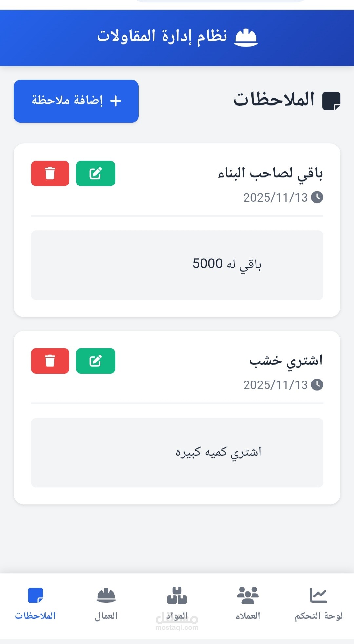Screen dimensions: 354x644
Task: Edit the باقي لصاحب البناء note
Action: click(96, 173)
